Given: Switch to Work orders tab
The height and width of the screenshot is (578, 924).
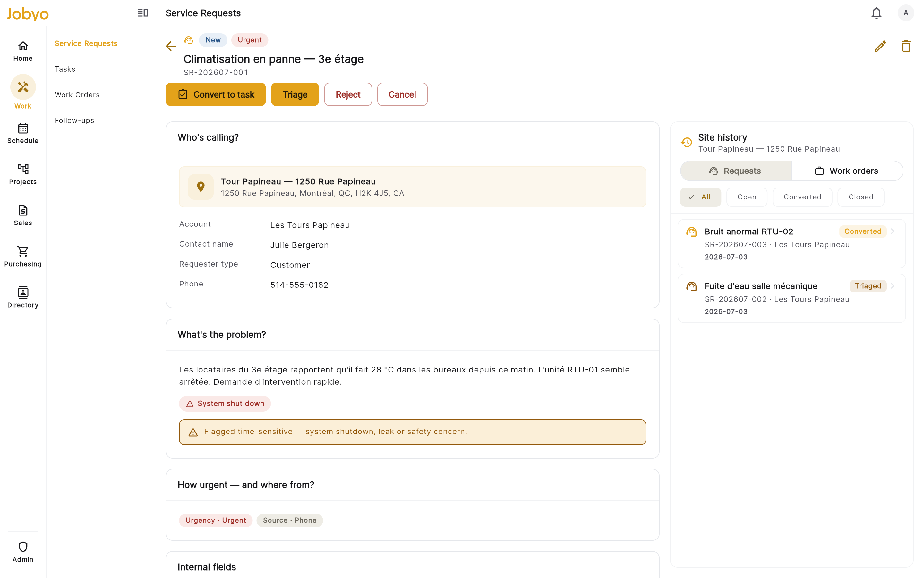Looking at the screenshot, I should pos(847,171).
